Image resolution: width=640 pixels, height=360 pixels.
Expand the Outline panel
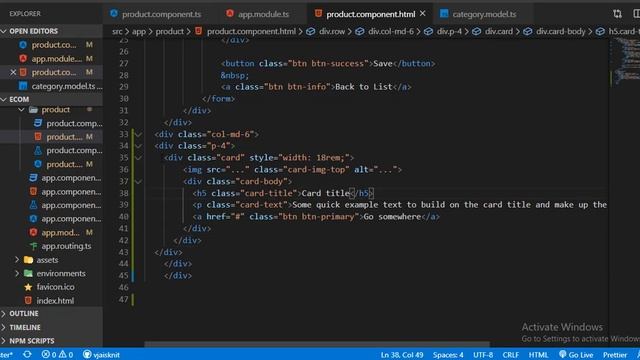tap(4, 313)
